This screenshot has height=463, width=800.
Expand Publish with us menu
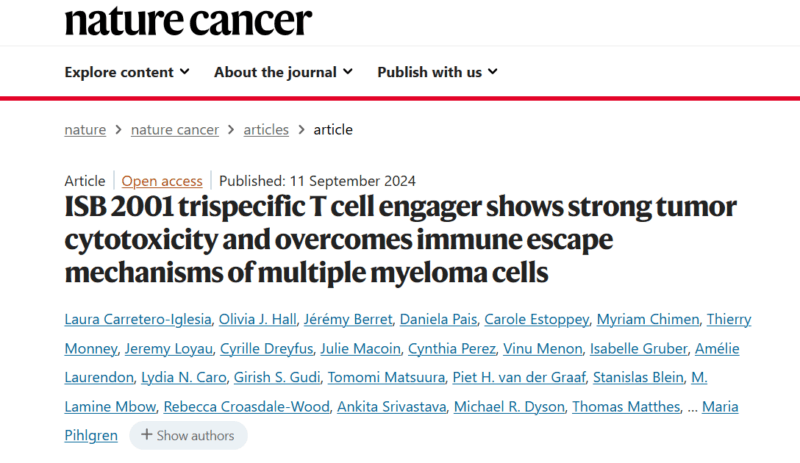click(x=437, y=72)
